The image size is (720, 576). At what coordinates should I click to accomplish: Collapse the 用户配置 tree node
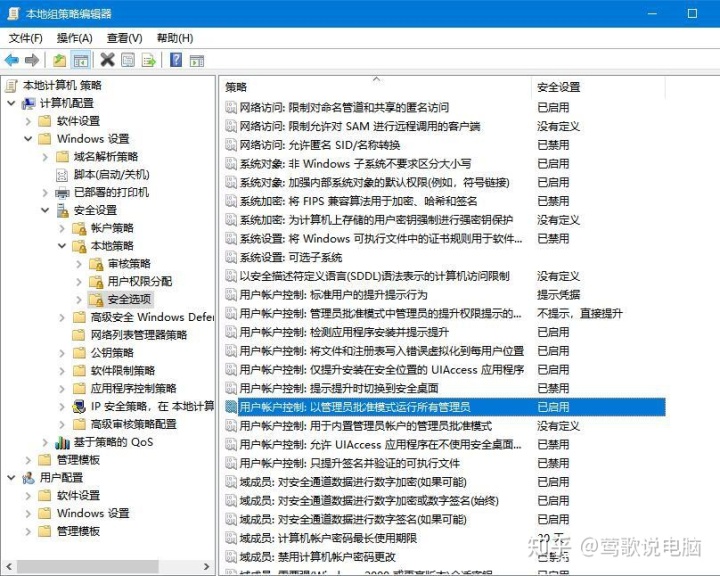[11, 478]
